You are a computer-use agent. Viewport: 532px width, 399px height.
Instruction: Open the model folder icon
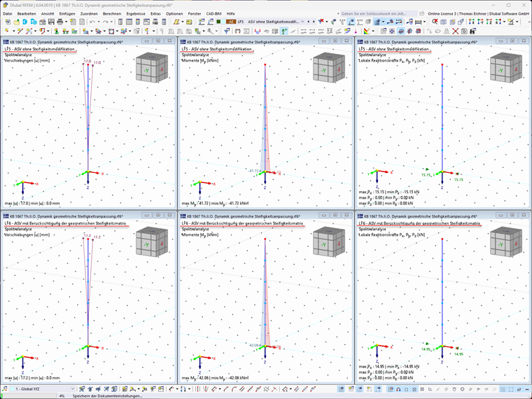point(16,22)
